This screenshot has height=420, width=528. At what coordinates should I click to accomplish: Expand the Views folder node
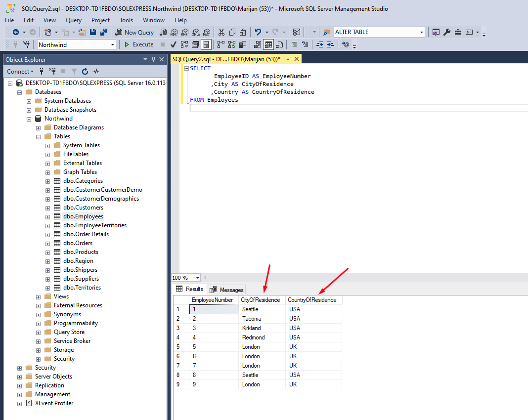coord(39,297)
